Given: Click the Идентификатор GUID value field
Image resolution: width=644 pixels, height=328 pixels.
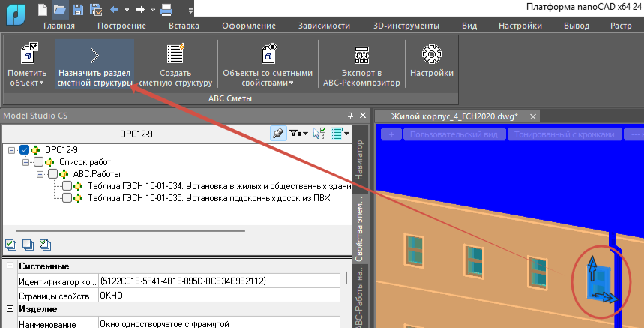Looking at the screenshot, I should 220,281.
